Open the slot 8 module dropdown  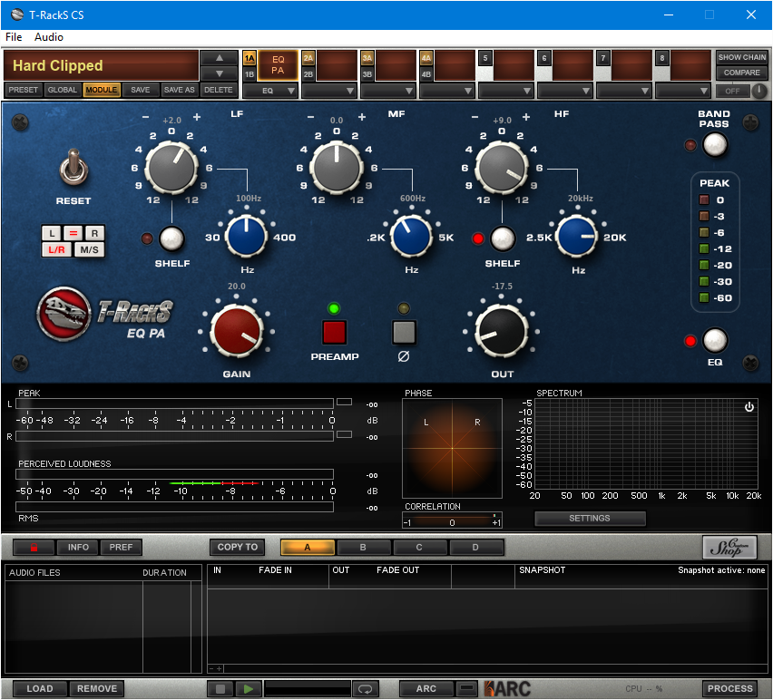683,91
